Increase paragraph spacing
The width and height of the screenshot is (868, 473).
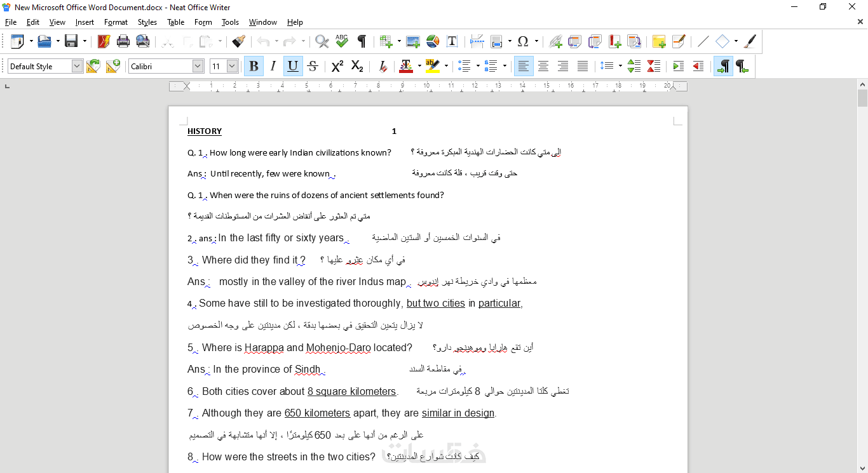click(634, 66)
